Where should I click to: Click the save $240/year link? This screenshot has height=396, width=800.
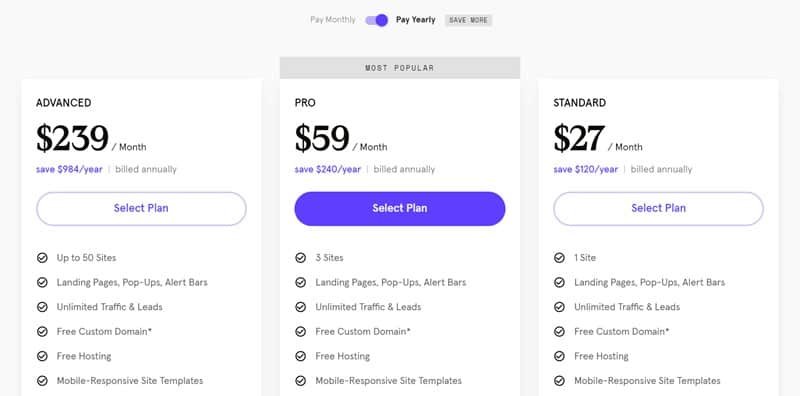pyautogui.click(x=328, y=169)
